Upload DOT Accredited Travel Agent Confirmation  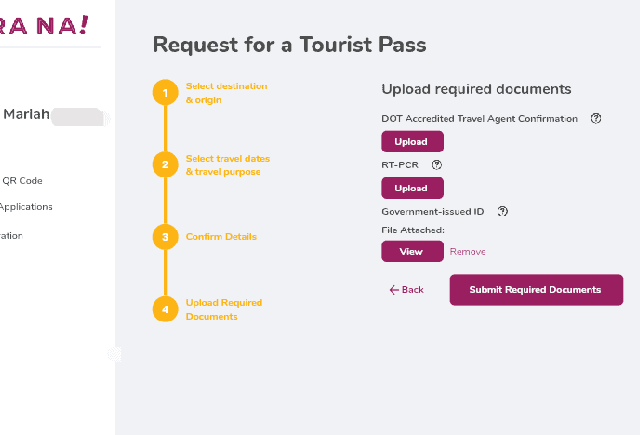coord(412,142)
